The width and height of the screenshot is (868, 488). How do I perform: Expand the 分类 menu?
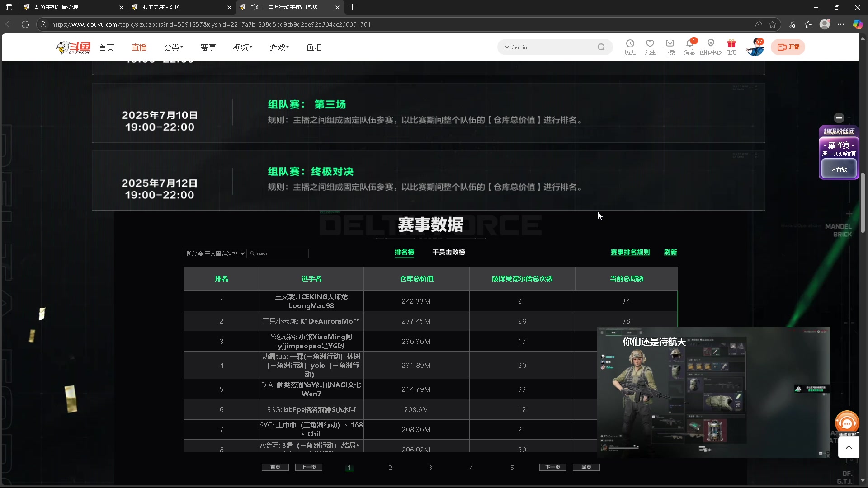pos(174,47)
